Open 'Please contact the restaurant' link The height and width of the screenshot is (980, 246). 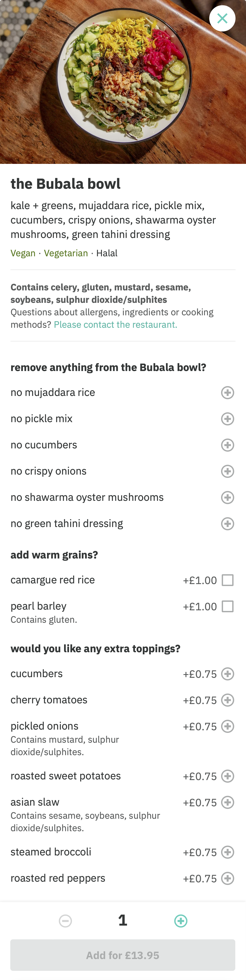[116, 324]
